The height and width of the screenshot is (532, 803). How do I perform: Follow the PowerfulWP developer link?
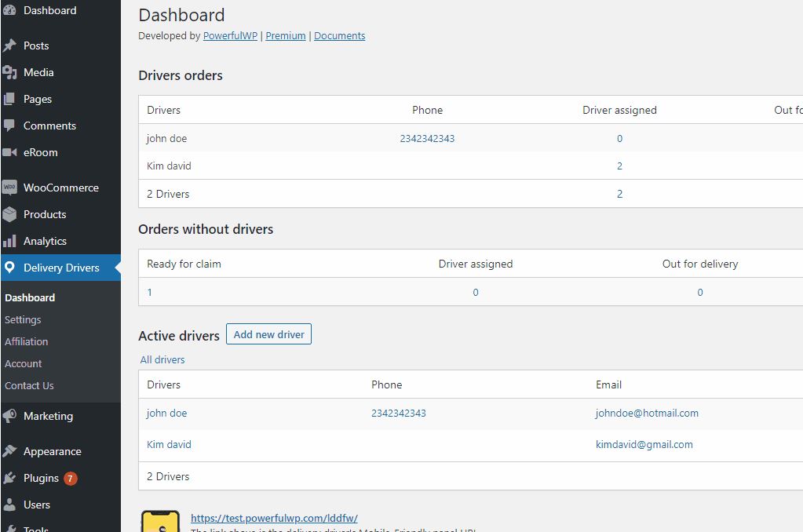click(231, 36)
